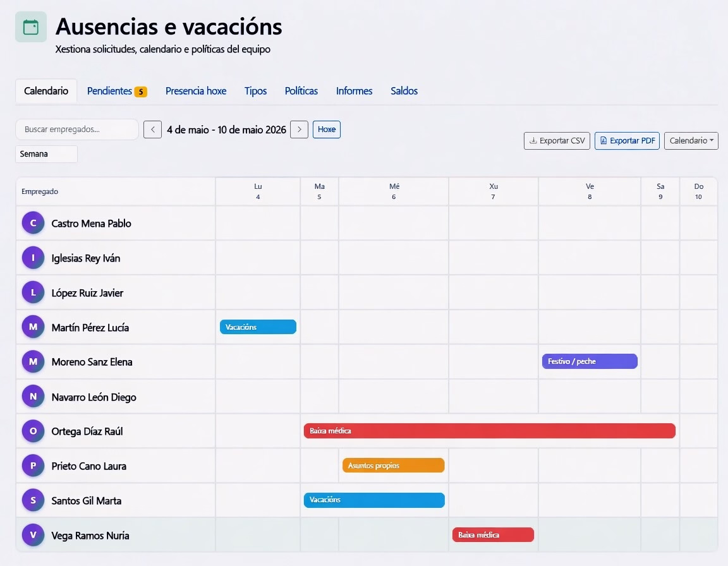Open the Pendientes tab
Viewport: 728px width, 566px height.
pos(116,91)
